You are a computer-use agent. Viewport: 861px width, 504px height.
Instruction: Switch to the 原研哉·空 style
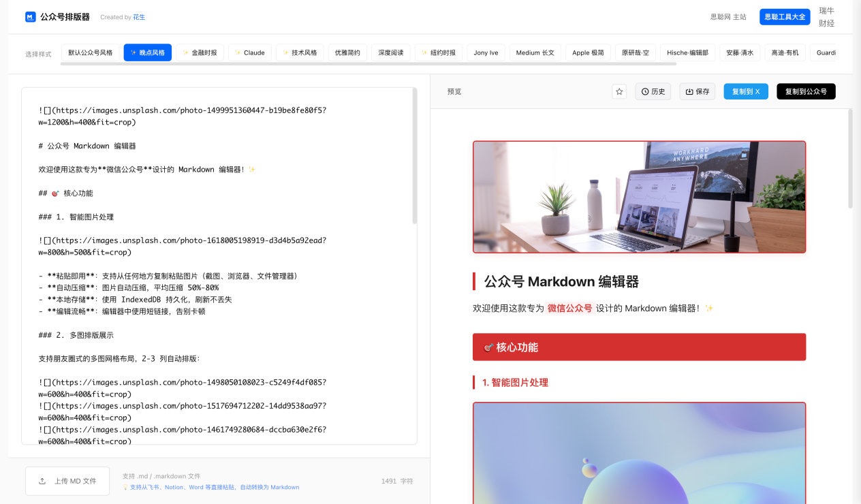click(x=636, y=52)
